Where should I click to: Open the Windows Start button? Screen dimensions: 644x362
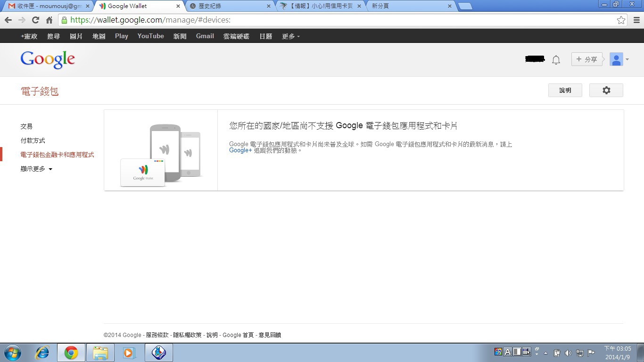coord(12,353)
